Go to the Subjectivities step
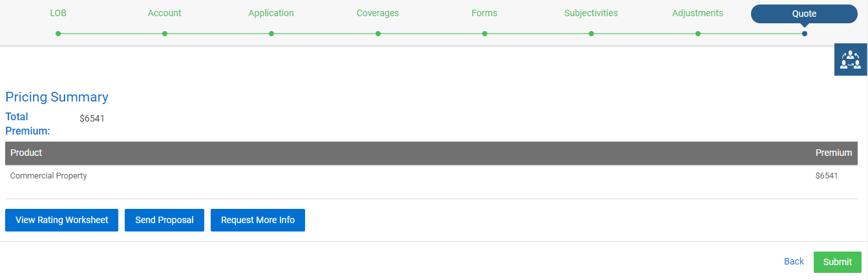This screenshot has height=280, width=868. (x=591, y=13)
